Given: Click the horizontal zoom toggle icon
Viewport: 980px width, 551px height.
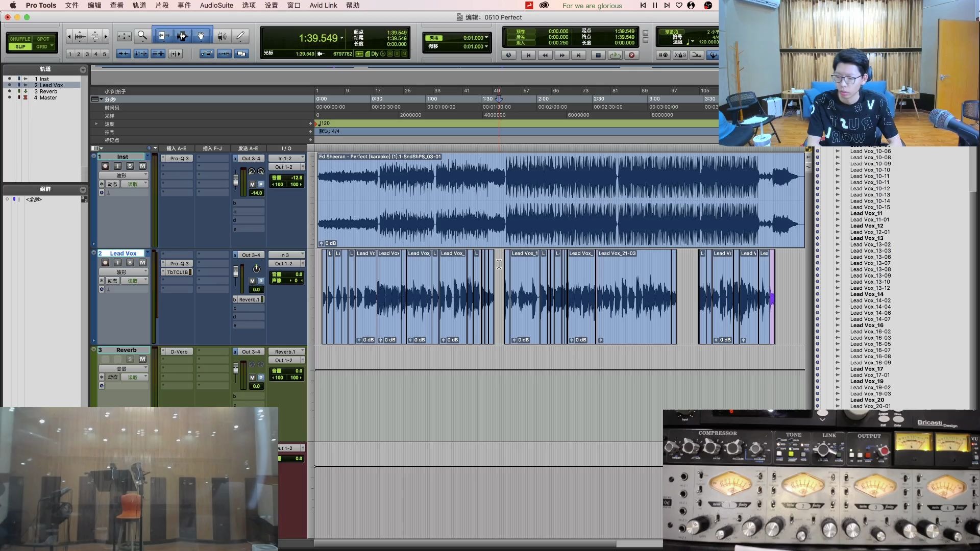Looking at the screenshot, I should pos(124,36).
